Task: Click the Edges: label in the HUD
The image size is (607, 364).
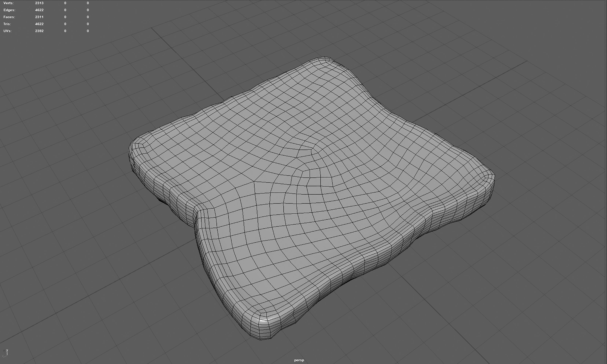Action: [x=9, y=10]
